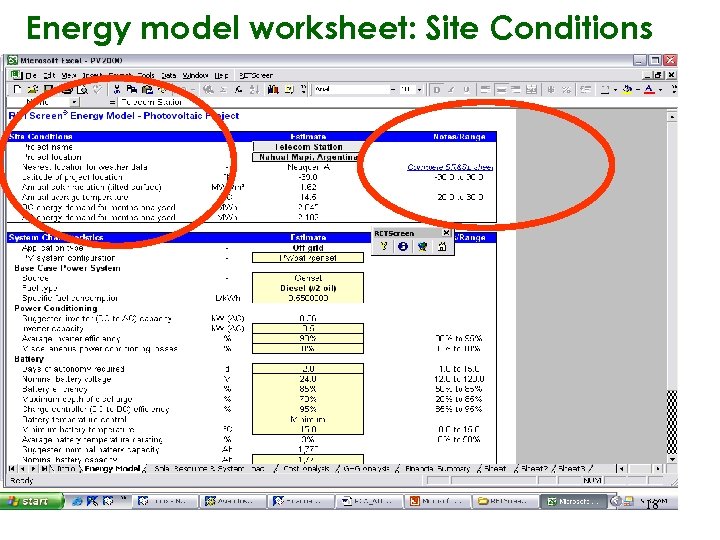This screenshot has height=540, width=720.
Task: Click the Paste clipboard icon
Action: pos(147,90)
